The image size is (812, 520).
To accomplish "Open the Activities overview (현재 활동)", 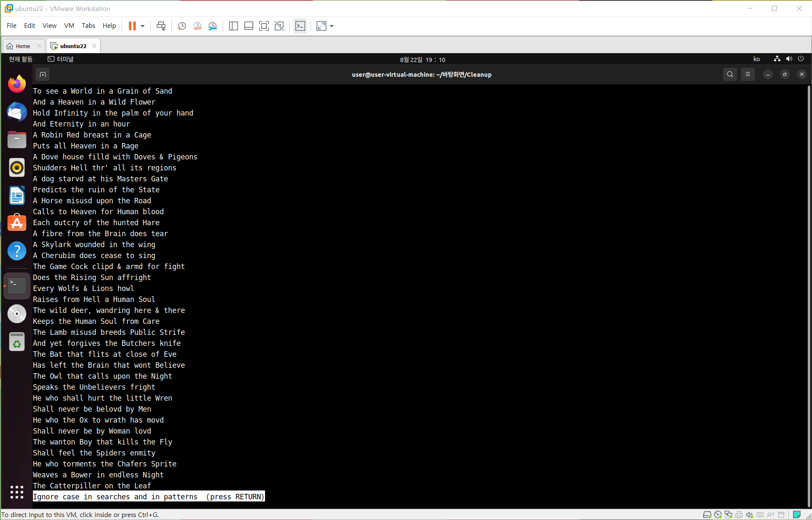I will coord(21,59).
